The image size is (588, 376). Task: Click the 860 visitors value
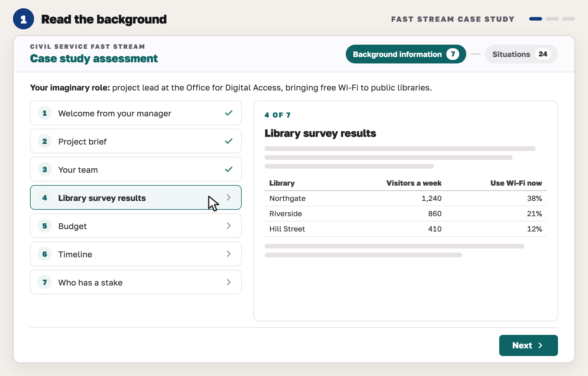435,214
